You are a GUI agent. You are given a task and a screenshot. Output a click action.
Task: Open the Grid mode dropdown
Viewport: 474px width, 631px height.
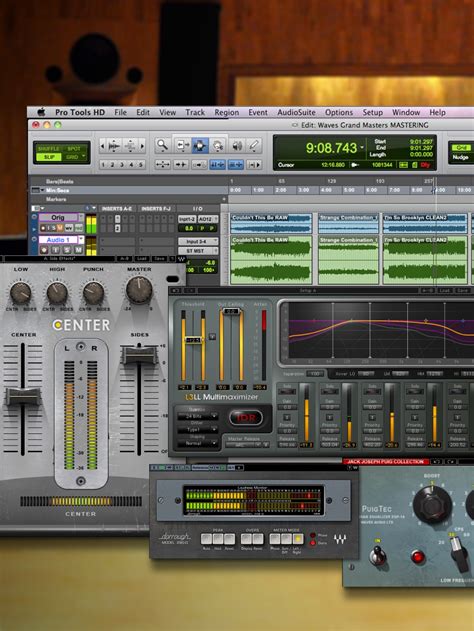[83, 157]
